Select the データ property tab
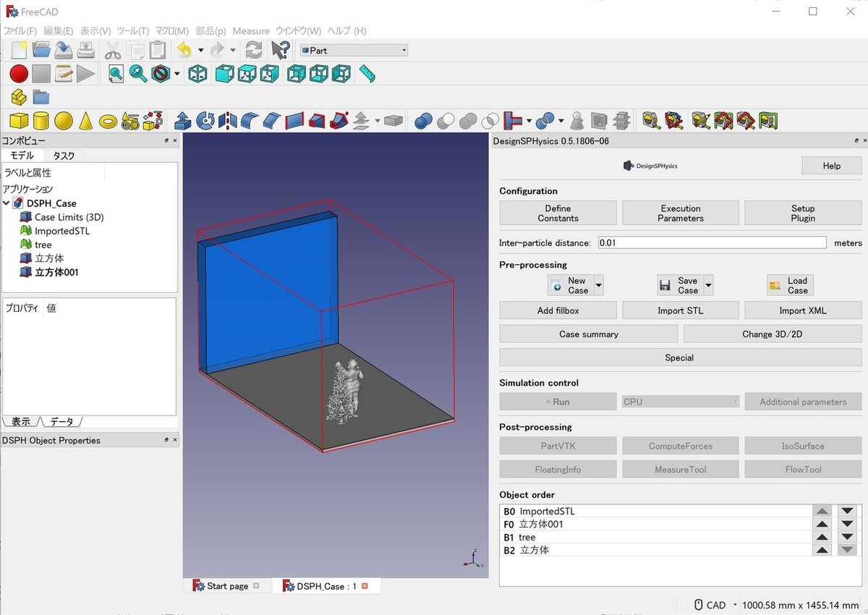868x615 pixels. [62, 422]
